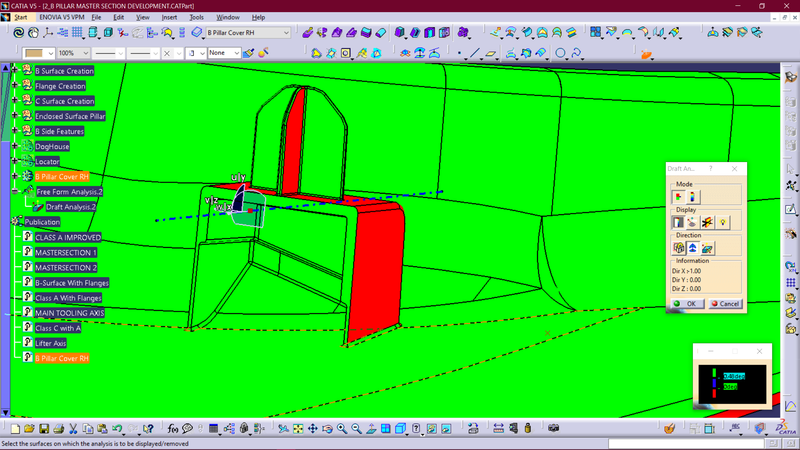Open the Start menu

20,17
